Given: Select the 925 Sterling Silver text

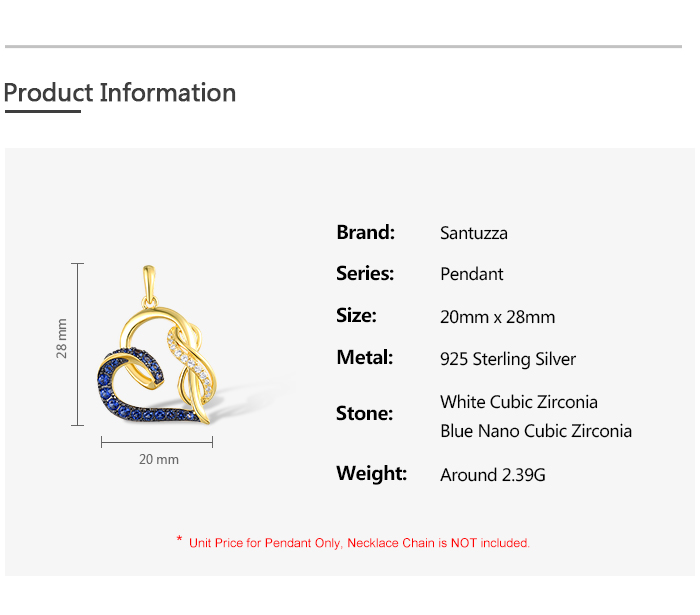Looking at the screenshot, I should click(508, 359).
